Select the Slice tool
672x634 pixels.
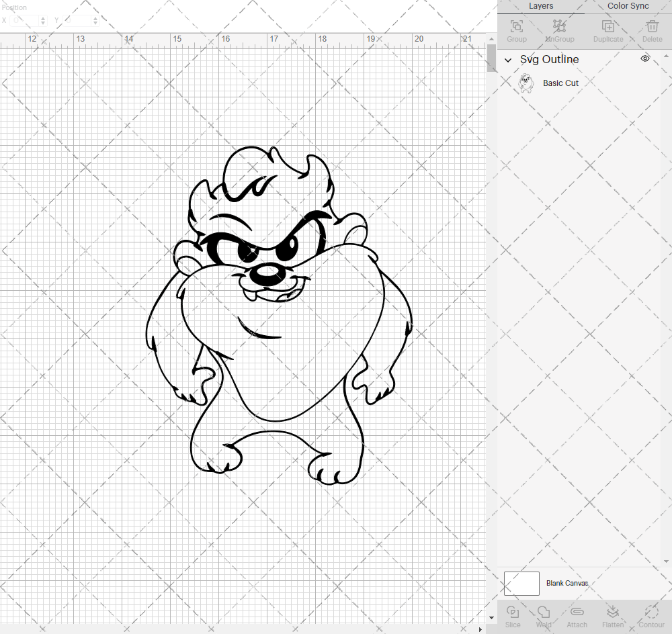pyautogui.click(x=513, y=612)
